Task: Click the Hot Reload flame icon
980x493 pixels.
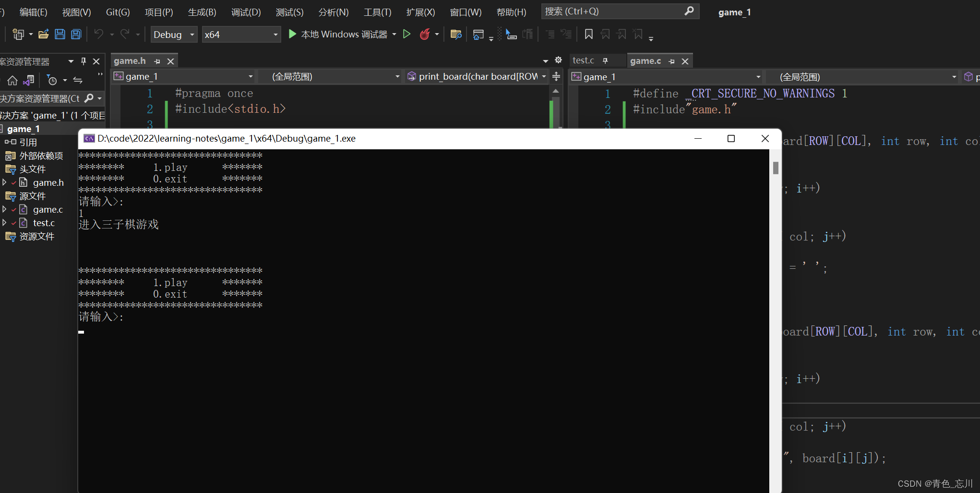Action: coord(425,34)
